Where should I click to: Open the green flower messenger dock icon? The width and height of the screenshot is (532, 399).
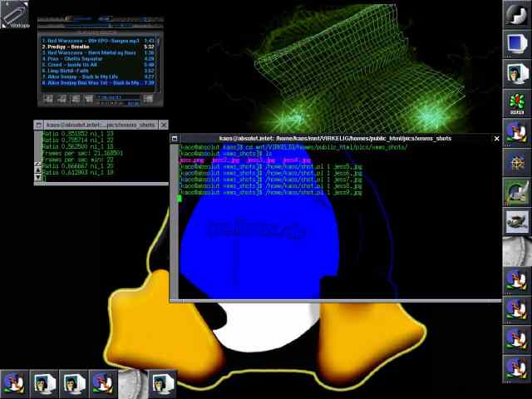tap(517, 103)
